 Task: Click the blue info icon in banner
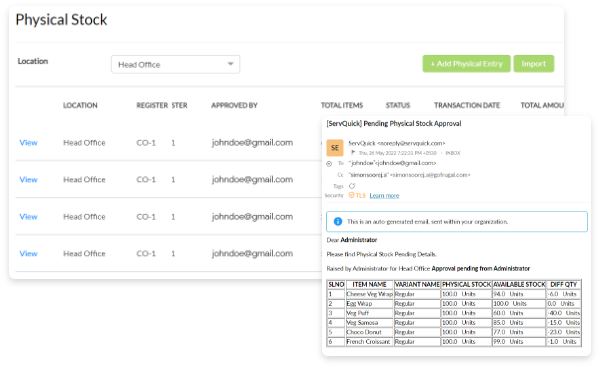338,221
